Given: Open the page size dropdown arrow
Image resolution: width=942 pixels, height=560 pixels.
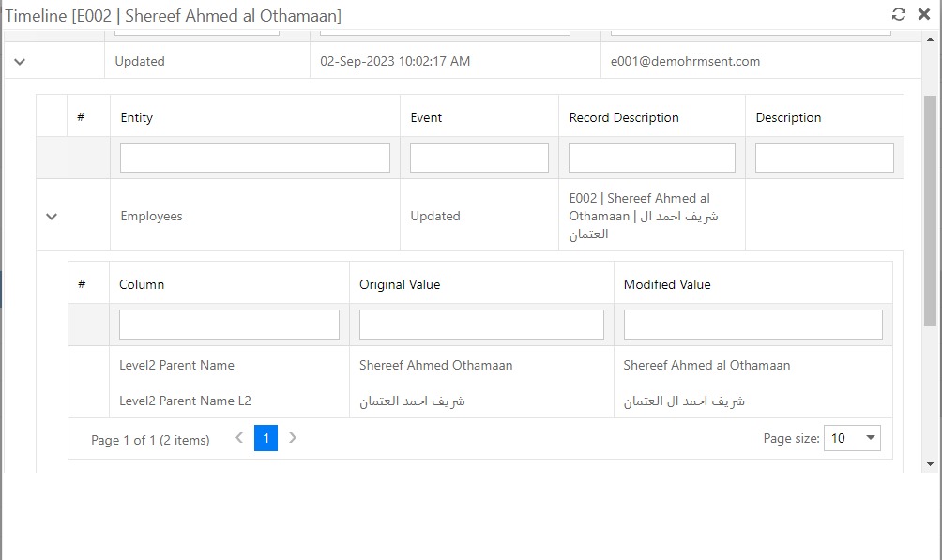Looking at the screenshot, I should (x=869, y=437).
